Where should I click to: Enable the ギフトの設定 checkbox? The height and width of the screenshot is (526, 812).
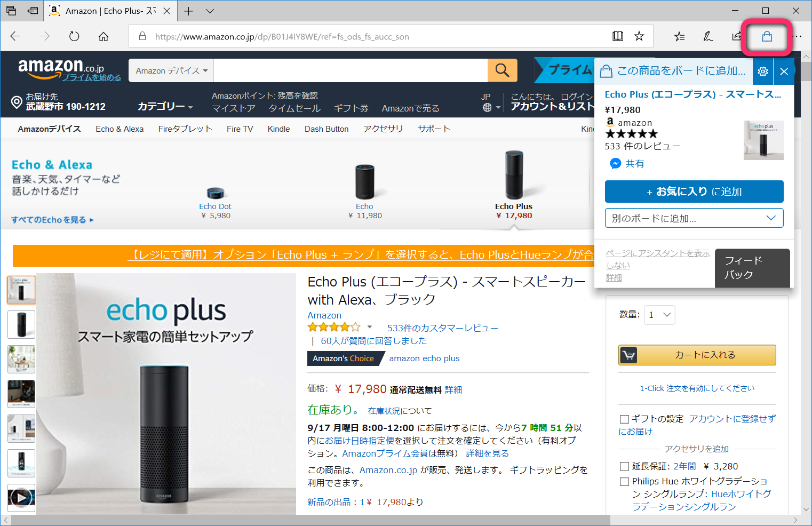(623, 419)
